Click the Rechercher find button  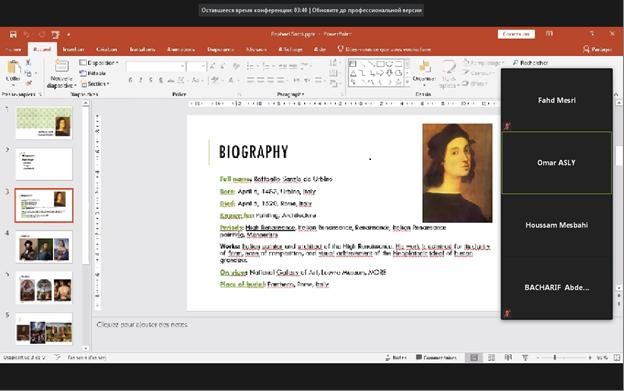click(x=530, y=63)
